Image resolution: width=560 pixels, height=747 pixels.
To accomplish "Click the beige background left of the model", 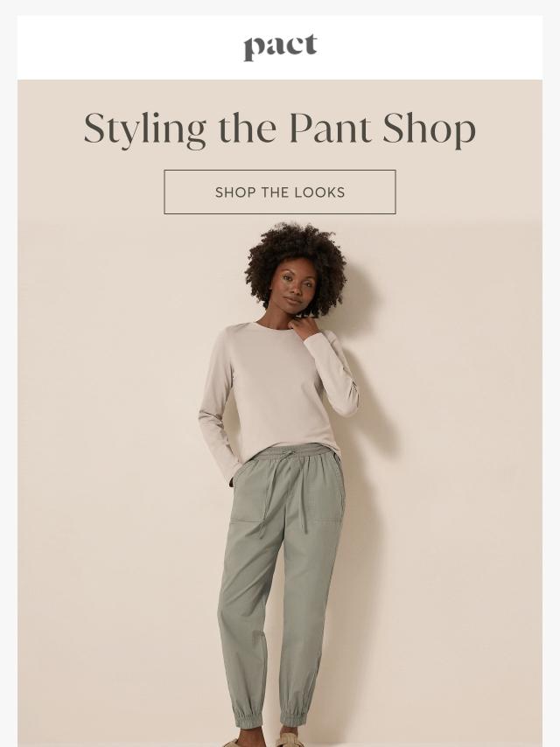I will click(x=109, y=477).
